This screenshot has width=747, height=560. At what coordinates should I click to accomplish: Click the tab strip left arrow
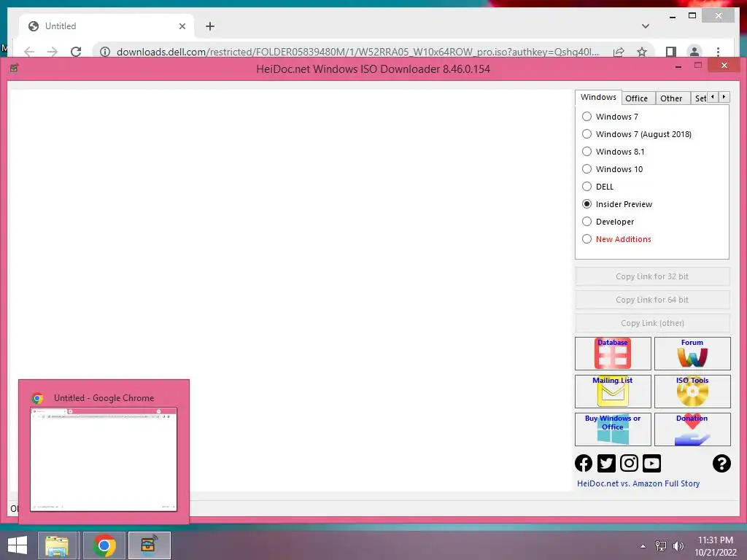click(713, 97)
